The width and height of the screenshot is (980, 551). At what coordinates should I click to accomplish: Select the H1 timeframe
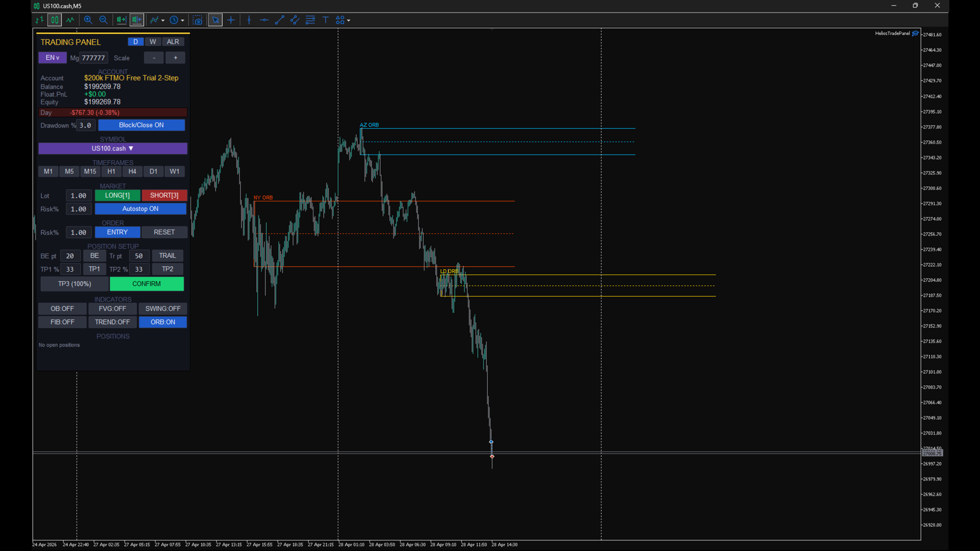[111, 171]
